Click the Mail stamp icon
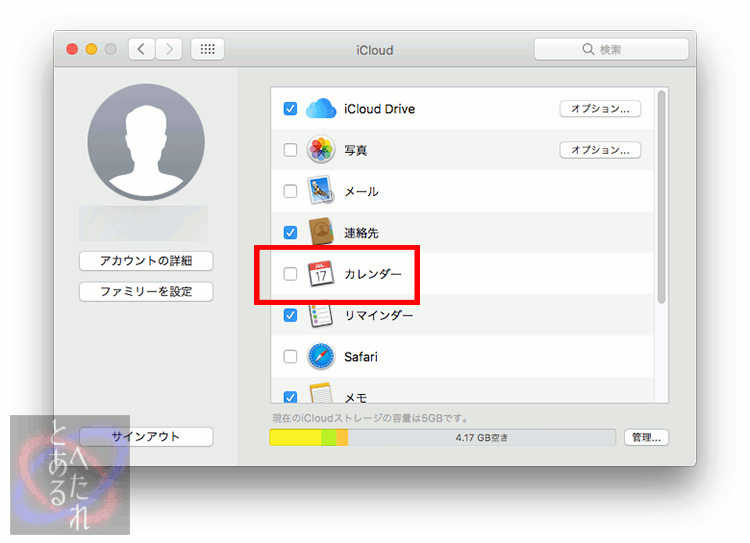The height and width of the screenshot is (543, 750). [320, 191]
